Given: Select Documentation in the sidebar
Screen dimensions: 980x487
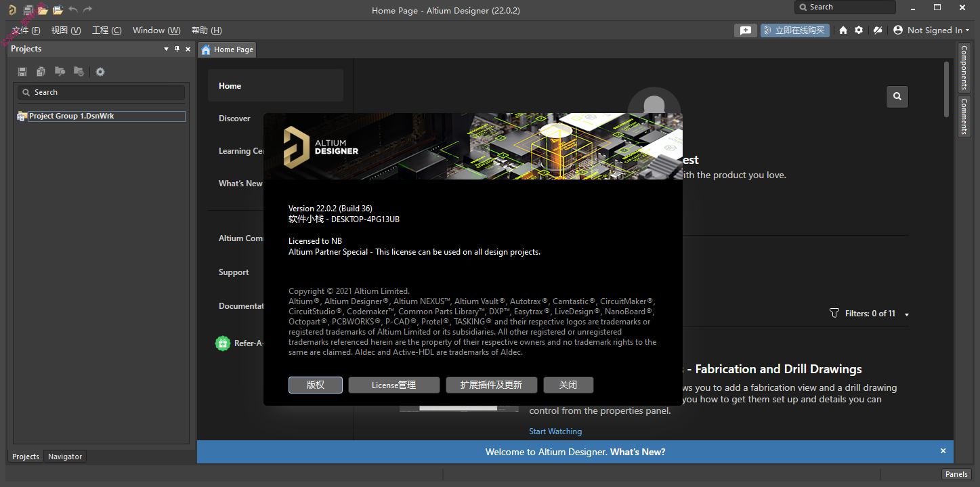Looking at the screenshot, I should 241,306.
